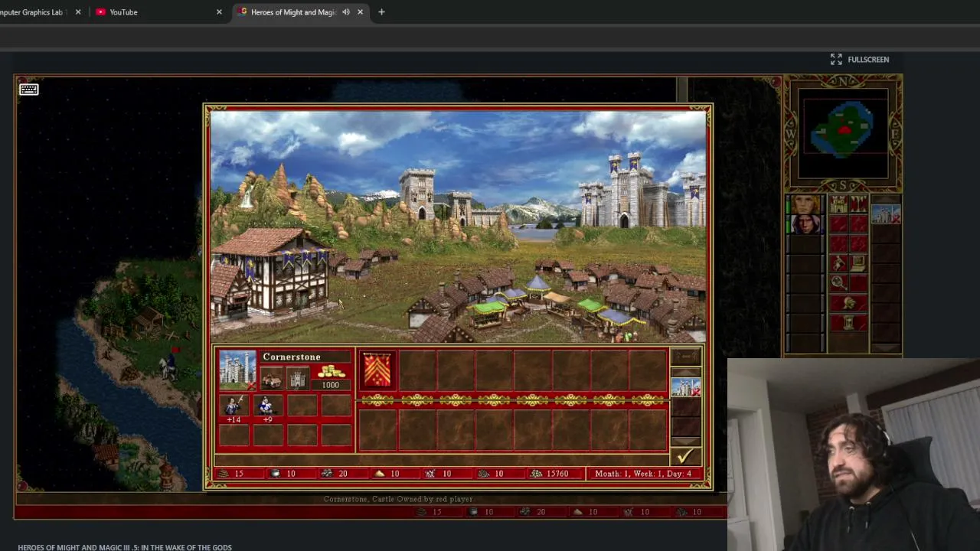980x551 pixels.
Task: Click the date "Month: 1, Week: 1, Day: 4"
Action: [643, 474]
